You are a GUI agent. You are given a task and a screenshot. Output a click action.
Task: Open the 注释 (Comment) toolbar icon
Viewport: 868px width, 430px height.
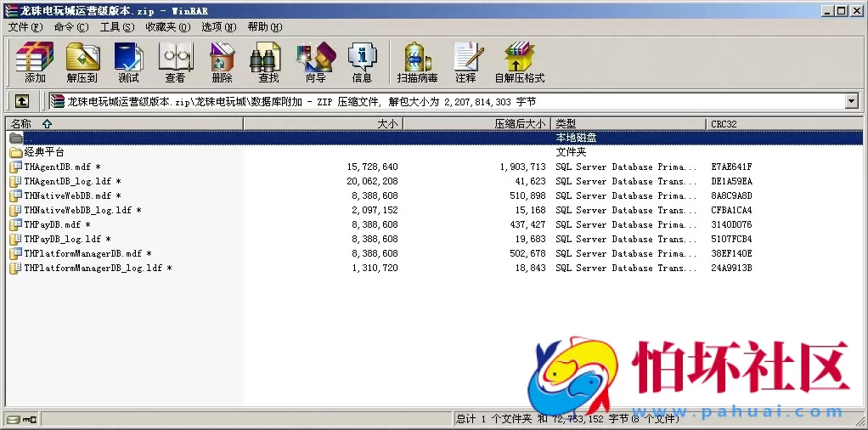[x=465, y=62]
